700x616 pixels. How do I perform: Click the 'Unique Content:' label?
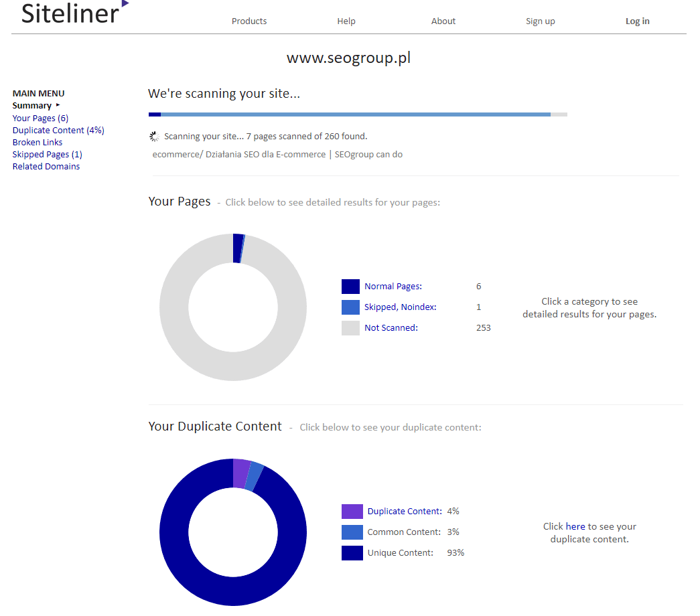401,552
